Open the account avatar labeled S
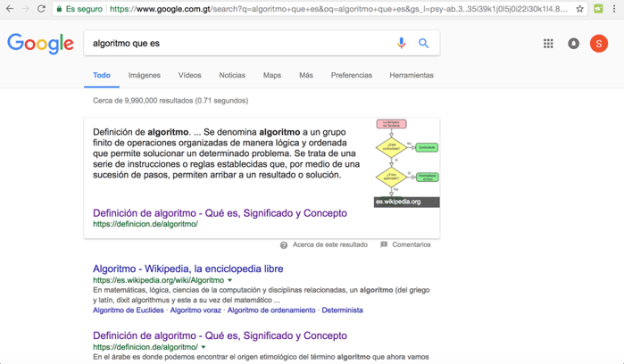Image resolution: width=624 pixels, height=364 pixels. coord(599,44)
